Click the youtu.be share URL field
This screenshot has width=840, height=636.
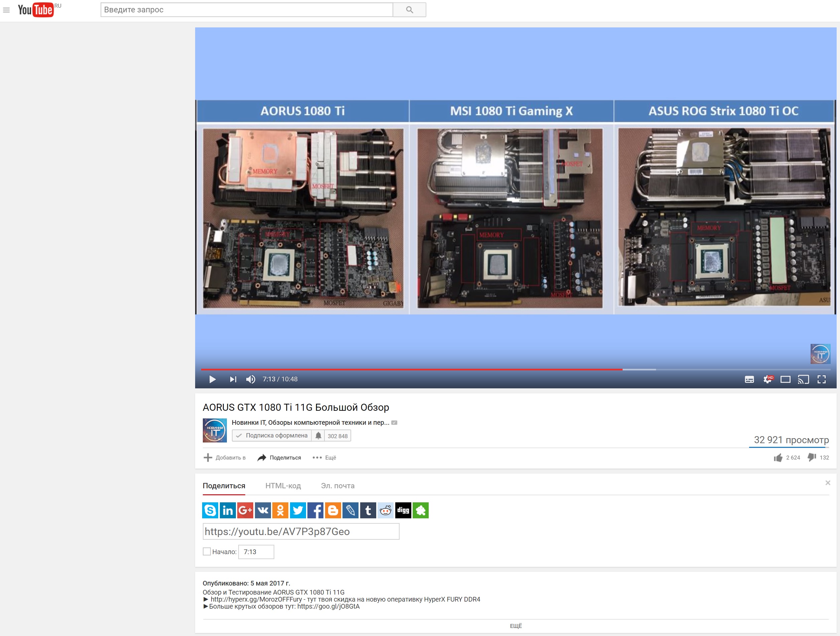click(301, 531)
